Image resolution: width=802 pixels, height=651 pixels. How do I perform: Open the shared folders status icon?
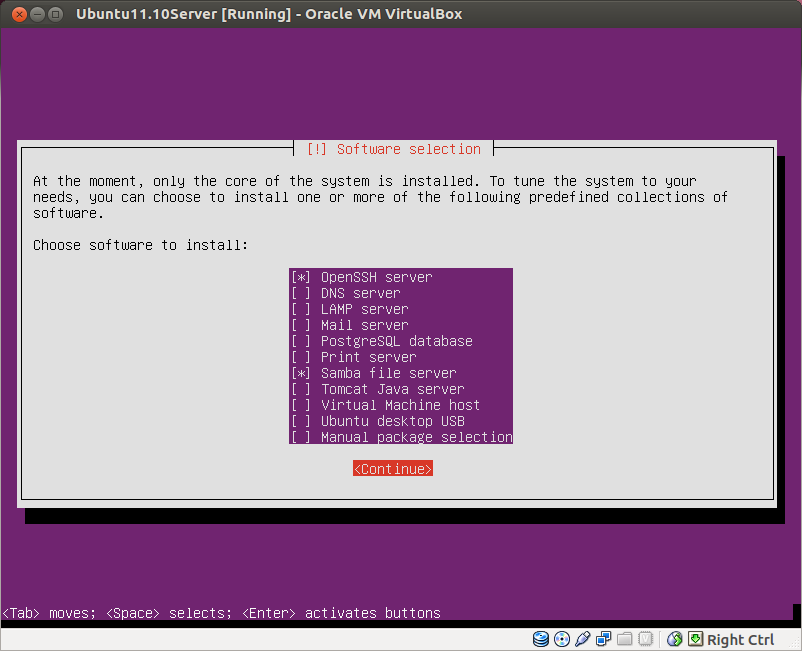tap(625, 639)
